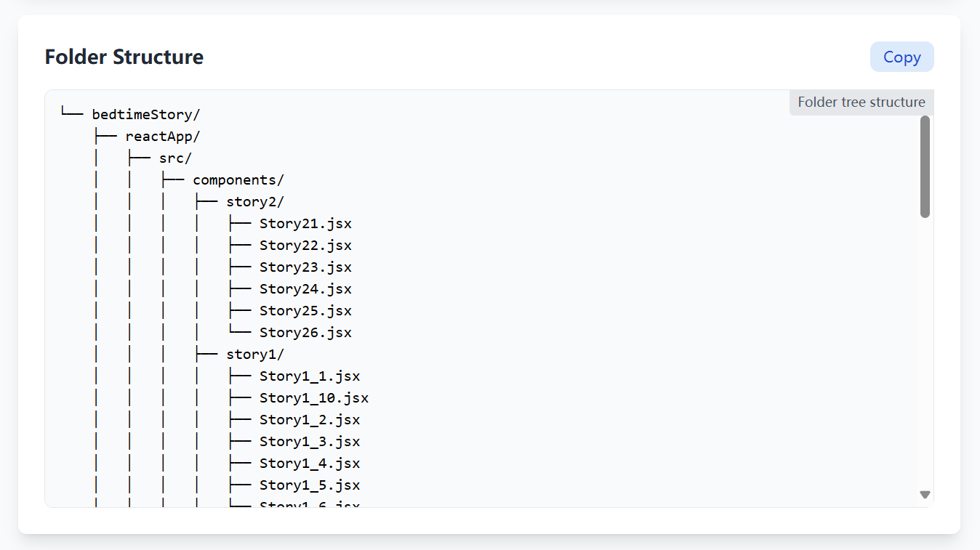Select the story2/ folder entry
Screen dimensions: 980x550
255,201
